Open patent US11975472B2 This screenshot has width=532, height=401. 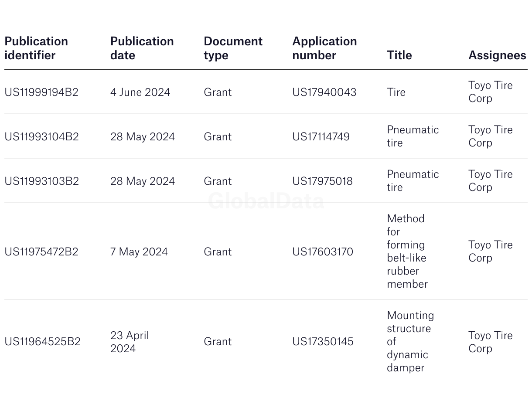click(x=41, y=252)
